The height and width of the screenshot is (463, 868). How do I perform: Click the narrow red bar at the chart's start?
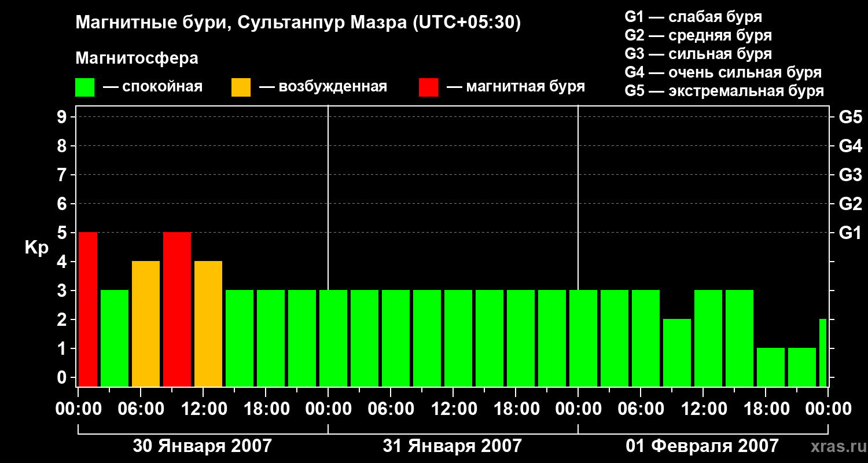tap(88, 310)
